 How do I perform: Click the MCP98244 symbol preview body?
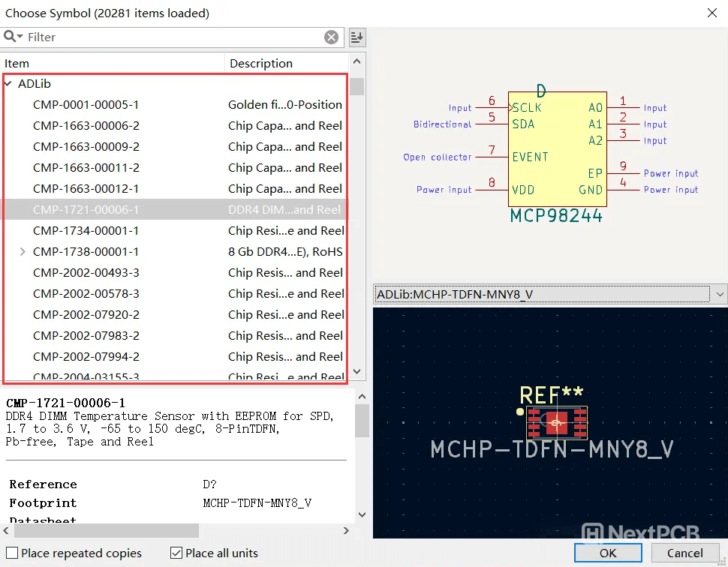coord(556,148)
